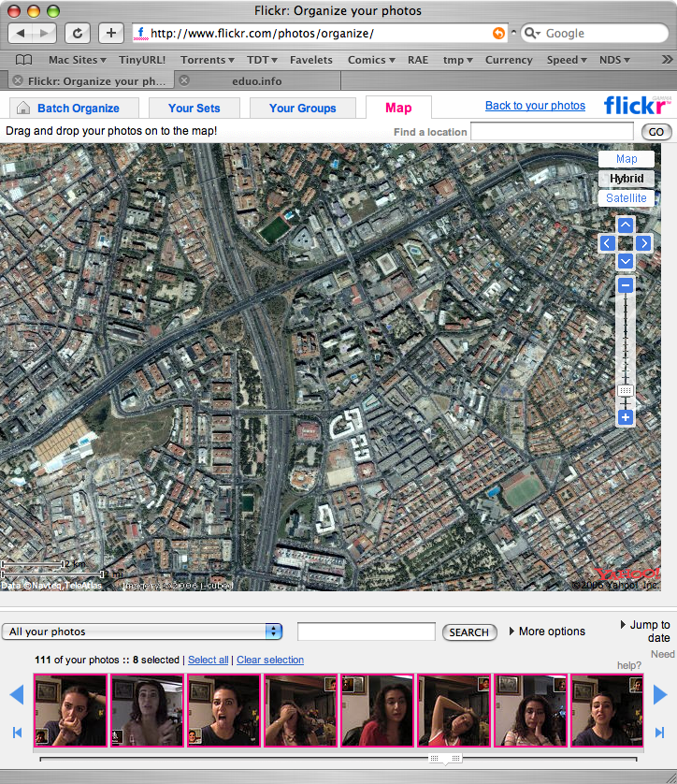Follow the Back to your photos link
Screen dimensions: 677x784
click(535, 106)
